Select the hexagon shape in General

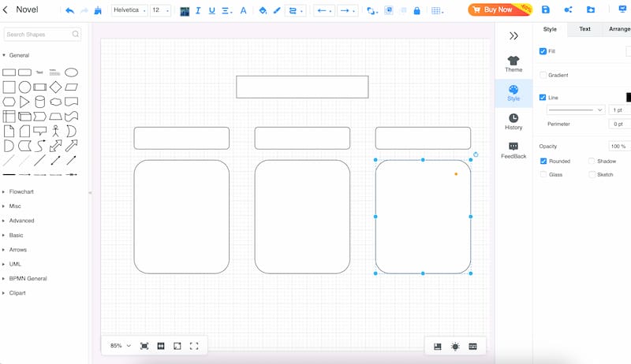(9, 102)
